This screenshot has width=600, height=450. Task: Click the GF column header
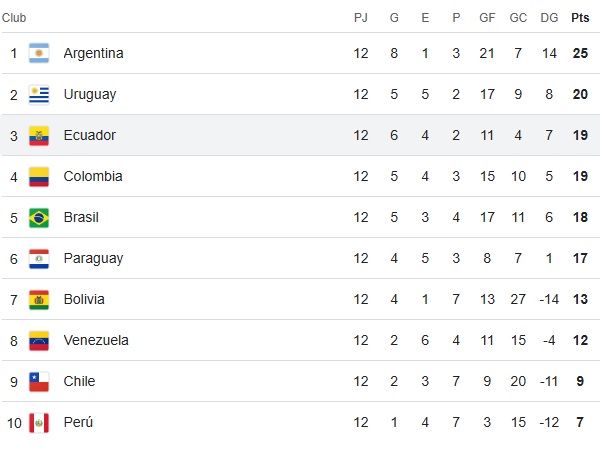click(x=488, y=17)
